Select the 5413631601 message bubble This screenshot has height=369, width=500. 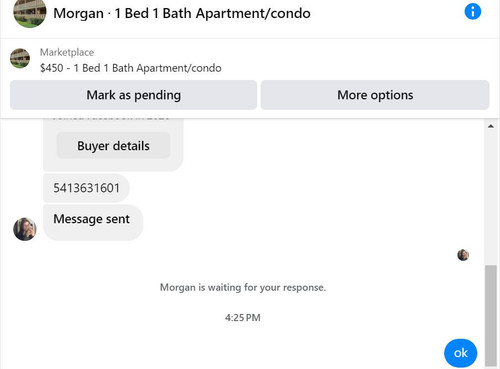(86, 188)
